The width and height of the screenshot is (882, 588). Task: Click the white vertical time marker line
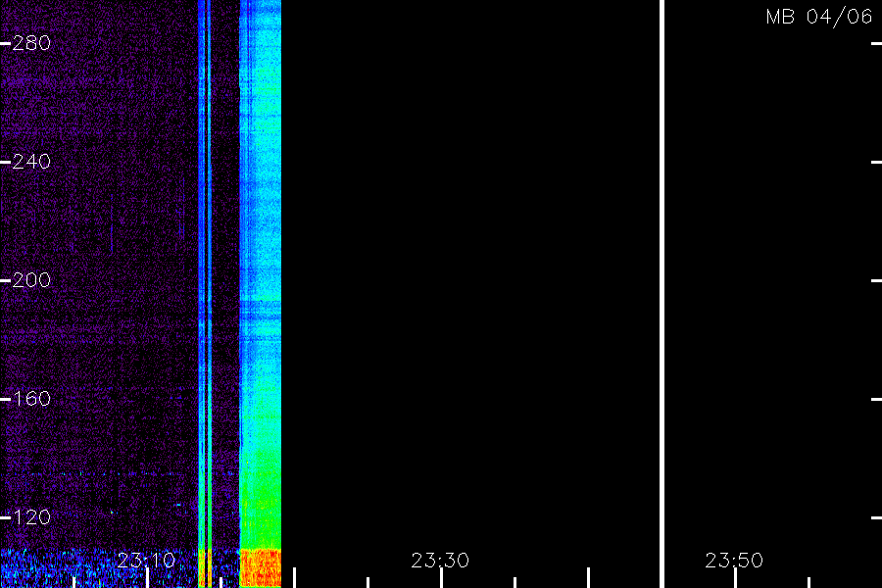pos(662,294)
